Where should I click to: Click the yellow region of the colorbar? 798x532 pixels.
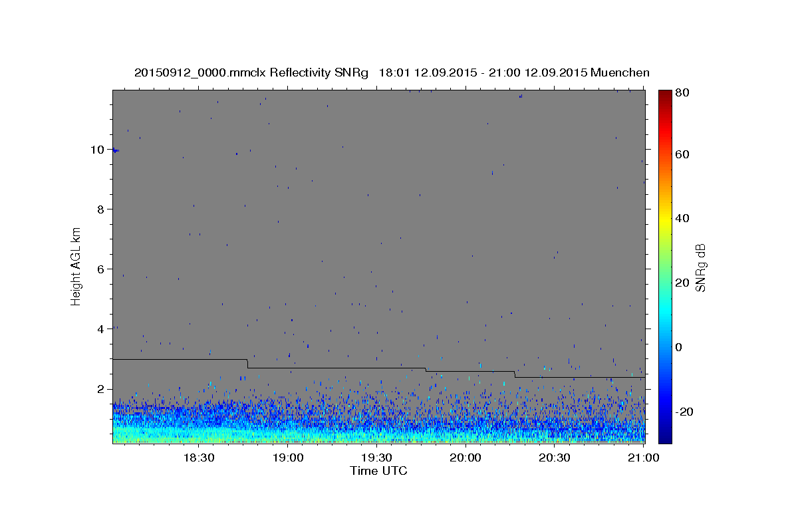(x=665, y=219)
